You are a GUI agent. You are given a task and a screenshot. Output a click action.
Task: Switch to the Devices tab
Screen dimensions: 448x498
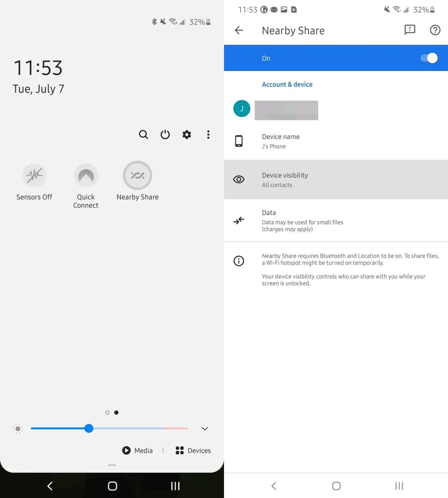[193, 450]
